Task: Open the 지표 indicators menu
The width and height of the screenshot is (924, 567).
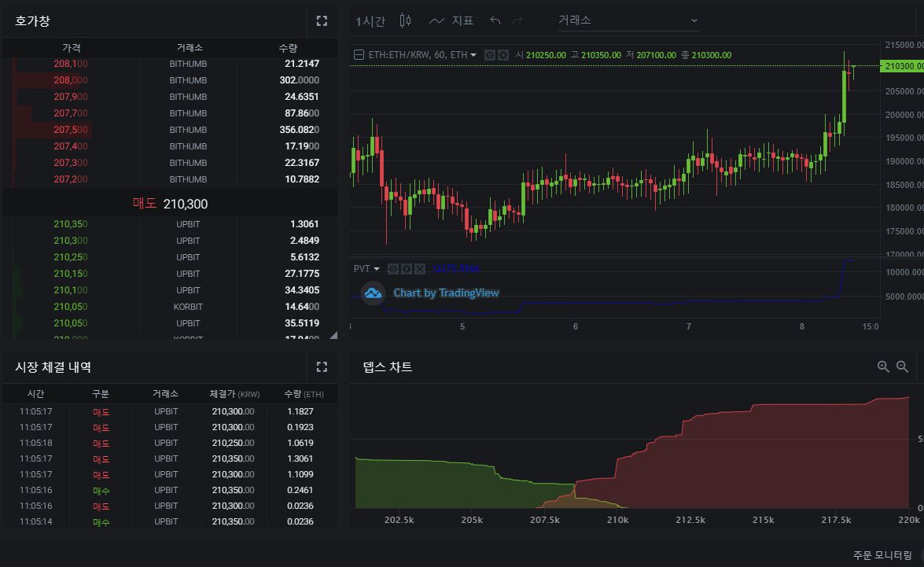Action: click(462, 20)
